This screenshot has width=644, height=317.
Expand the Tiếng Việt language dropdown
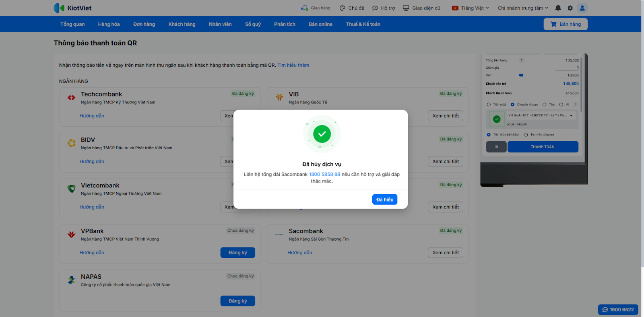coord(470,8)
